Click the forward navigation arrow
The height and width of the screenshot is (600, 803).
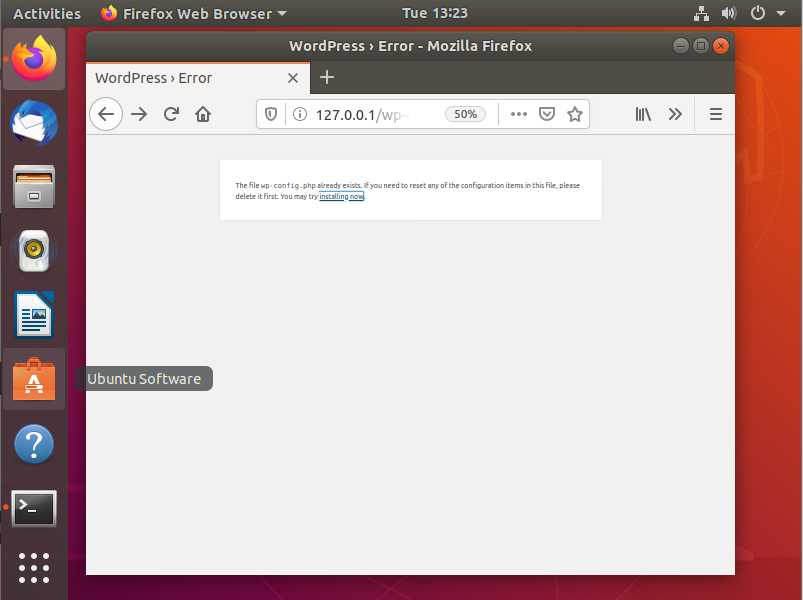point(139,114)
